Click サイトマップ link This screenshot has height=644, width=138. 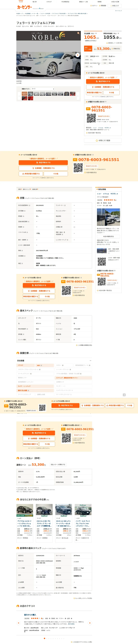118,11
